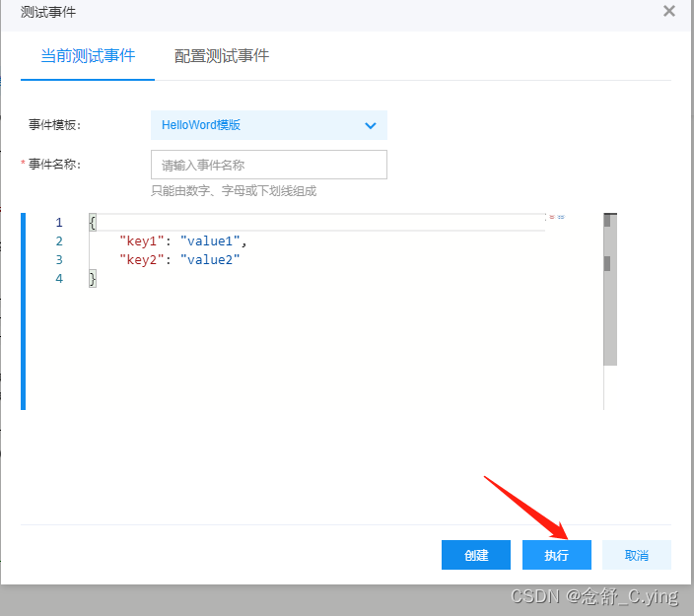The height and width of the screenshot is (616, 694).
Task: Click the 事件模板 label
Action: point(55,125)
